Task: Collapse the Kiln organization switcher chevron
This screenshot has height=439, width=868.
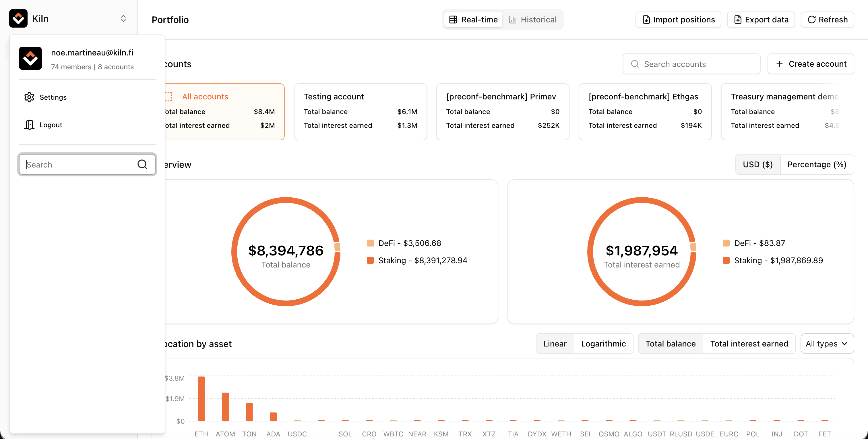Action: (123, 19)
